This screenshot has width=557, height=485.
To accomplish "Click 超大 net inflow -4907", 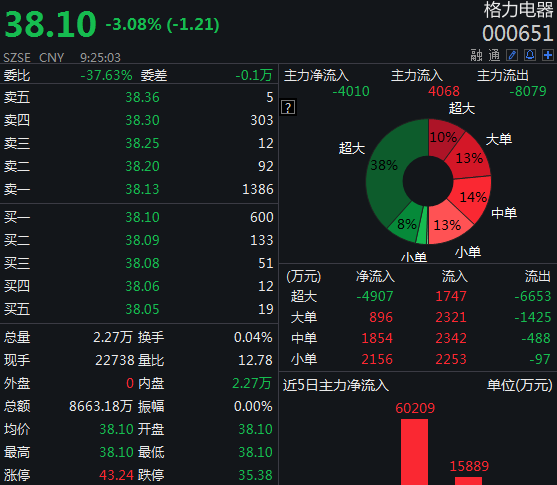I will tap(375, 296).
